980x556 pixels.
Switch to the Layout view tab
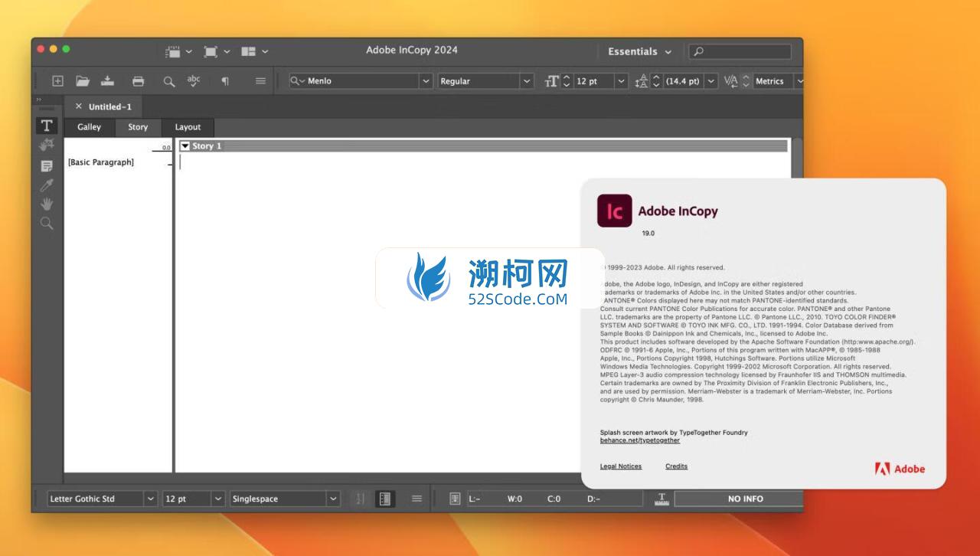coord(188,127)
